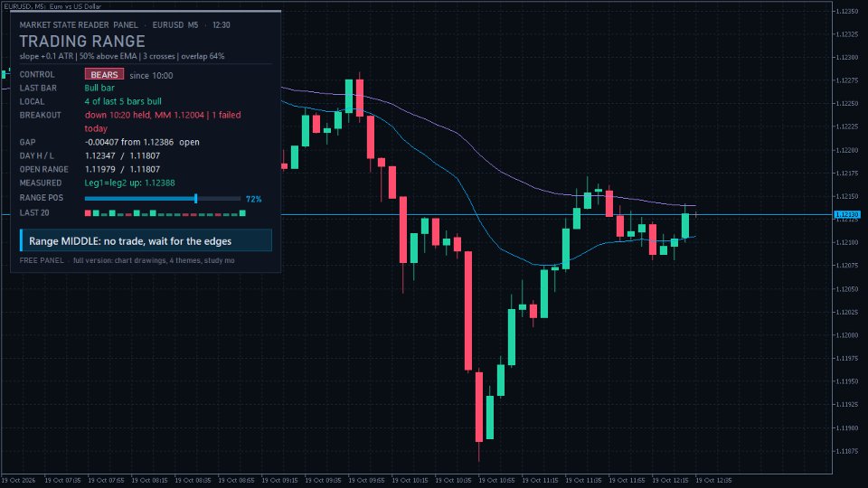Click '4 of last 5 bars bull'
This screenshot has width=868, height=488.
point(123,101)
